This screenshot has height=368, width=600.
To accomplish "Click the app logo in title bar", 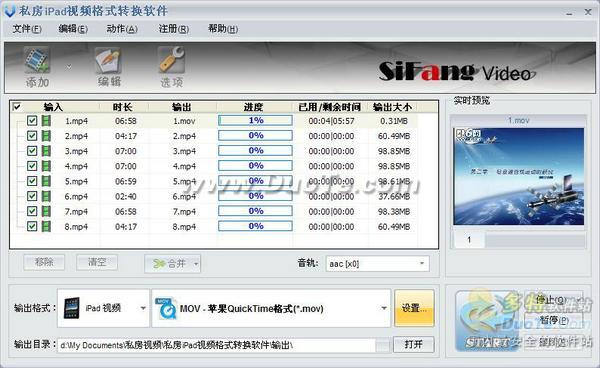I will point(10,11).
